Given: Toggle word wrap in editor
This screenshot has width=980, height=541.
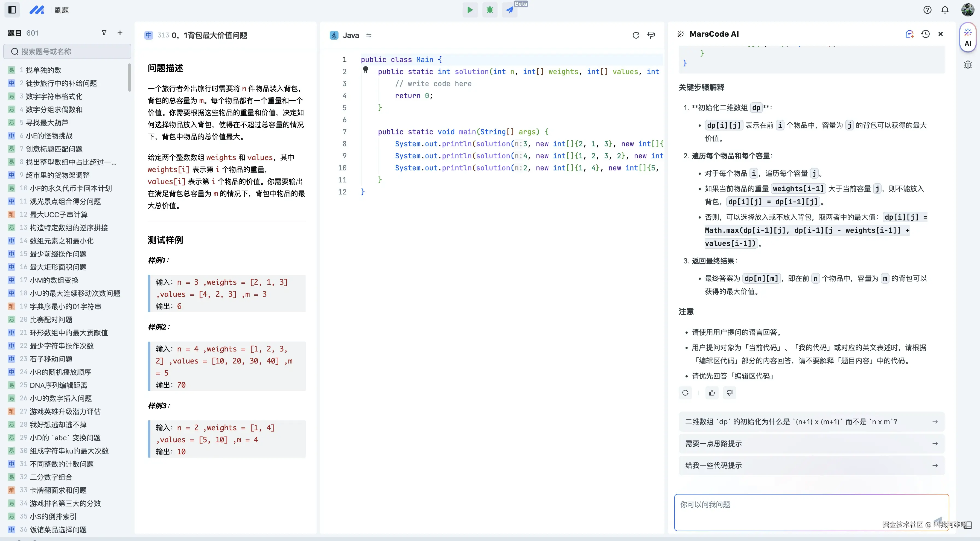Looking at the screenshot, I should pos(651,35).
